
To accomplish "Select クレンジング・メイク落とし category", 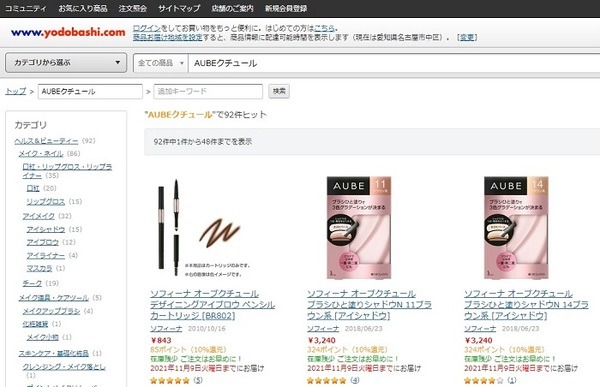I will (x=64, y=366).
